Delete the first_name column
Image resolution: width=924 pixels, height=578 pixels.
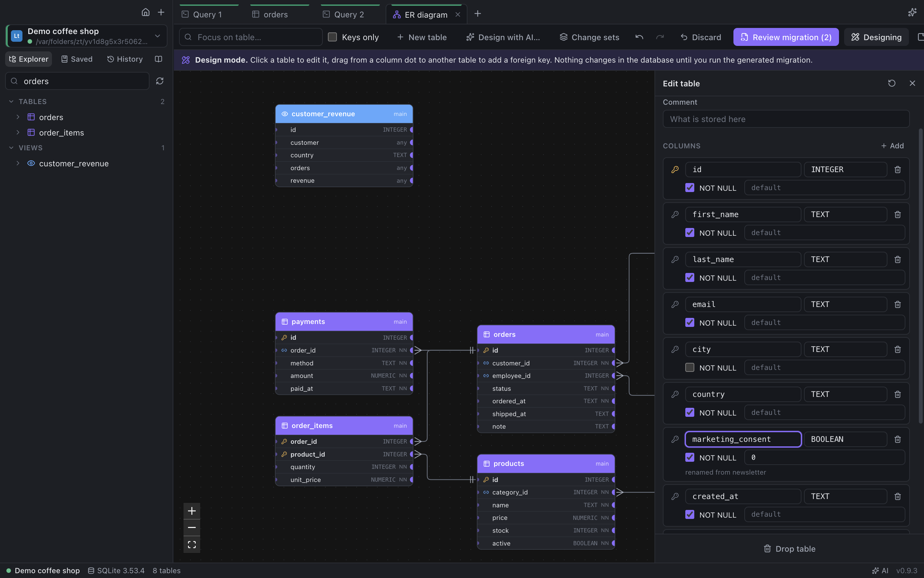(898, 215)
